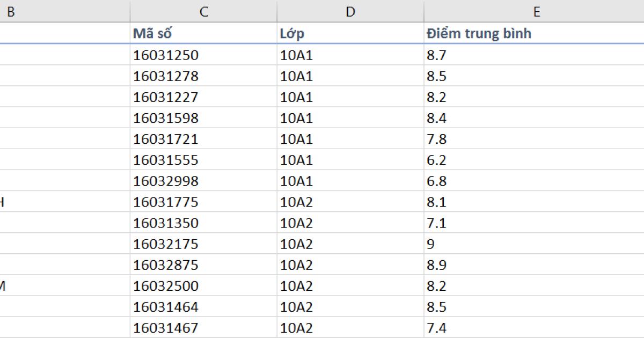Click score 8.9 in row 16032875
This screenshot has height=338, width=644.
coord(534,264)
